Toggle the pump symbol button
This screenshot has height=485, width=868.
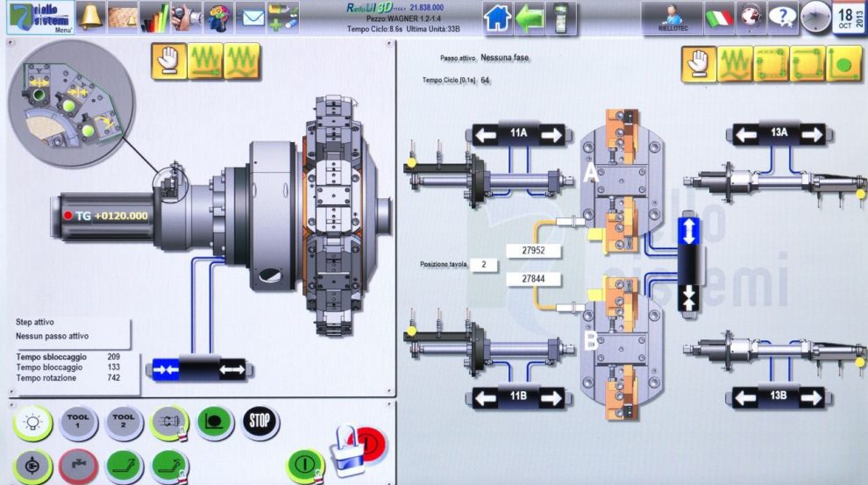(32, 467)
